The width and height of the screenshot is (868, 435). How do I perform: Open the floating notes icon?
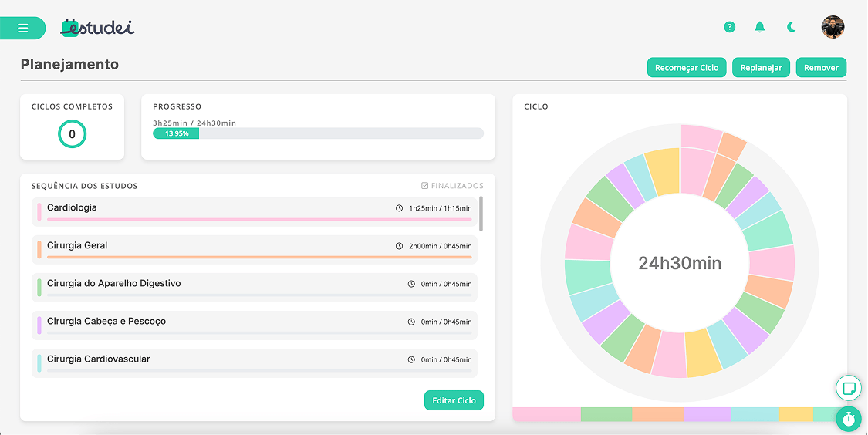[849, 387]
